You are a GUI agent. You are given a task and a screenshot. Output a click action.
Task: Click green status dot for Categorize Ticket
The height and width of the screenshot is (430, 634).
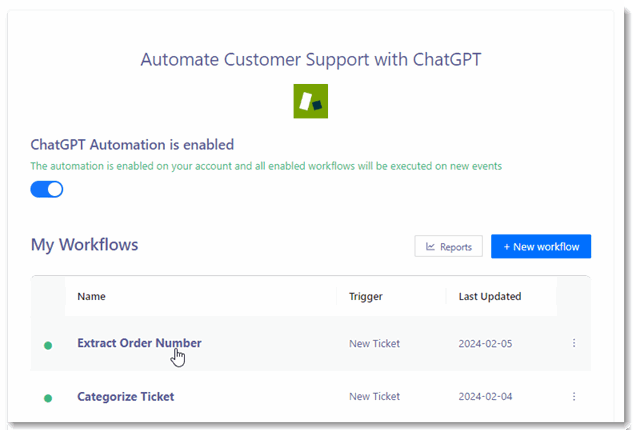point(48,398)
